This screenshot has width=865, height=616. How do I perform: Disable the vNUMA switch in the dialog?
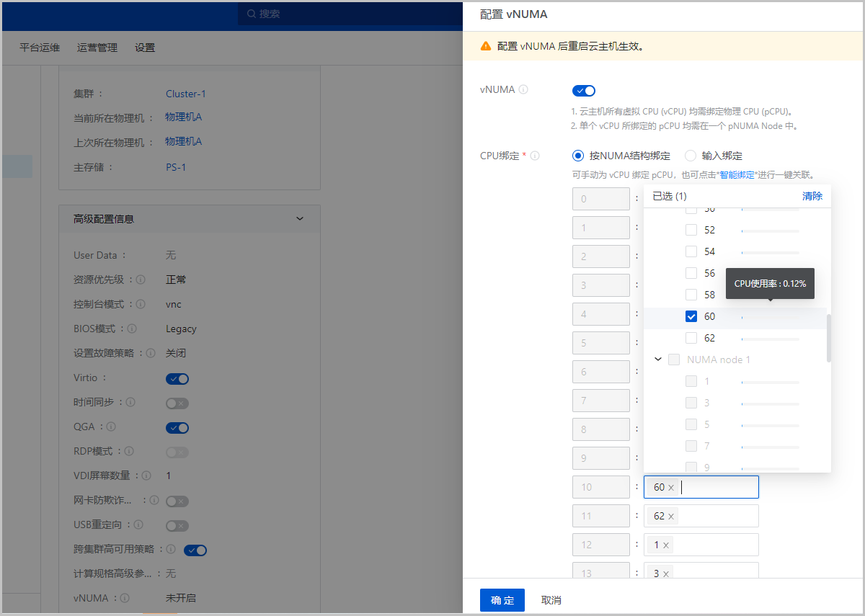584,90
